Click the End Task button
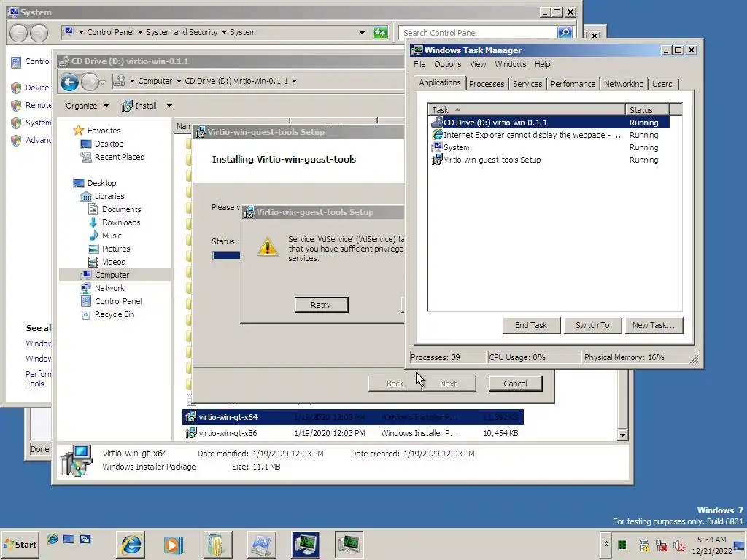This screenshot has height=560, width=747. (x=531, y=325)
